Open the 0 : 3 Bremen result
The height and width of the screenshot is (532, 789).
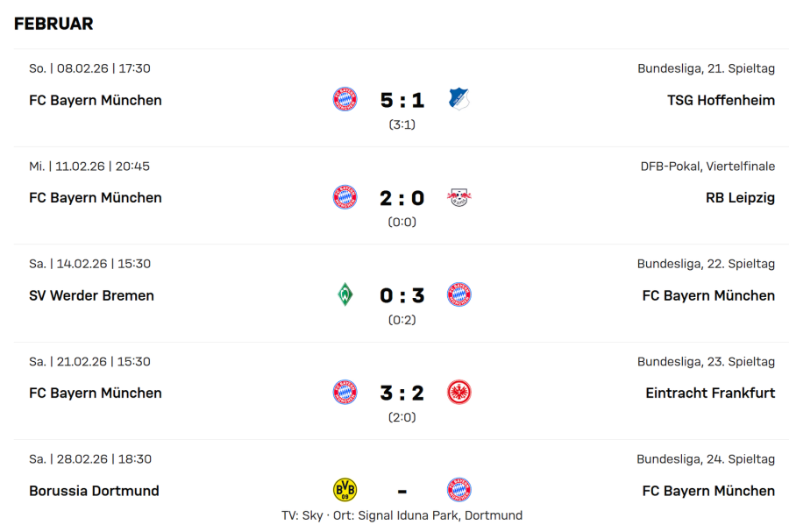click(402, 295)
